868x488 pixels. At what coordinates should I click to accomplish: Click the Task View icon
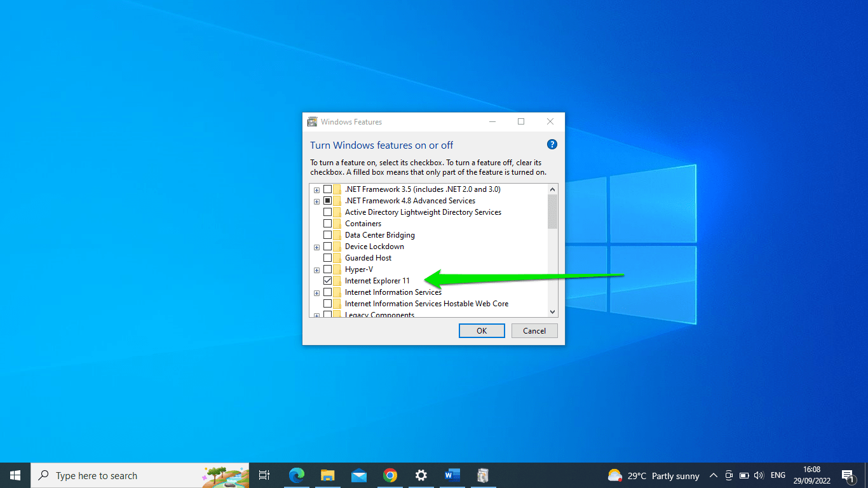point(264,475)
